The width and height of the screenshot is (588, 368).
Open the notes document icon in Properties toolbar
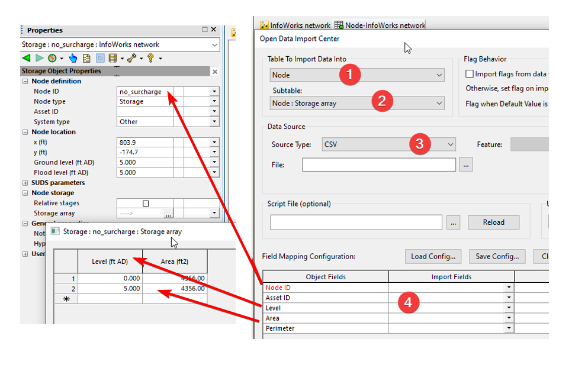(86, 58)
